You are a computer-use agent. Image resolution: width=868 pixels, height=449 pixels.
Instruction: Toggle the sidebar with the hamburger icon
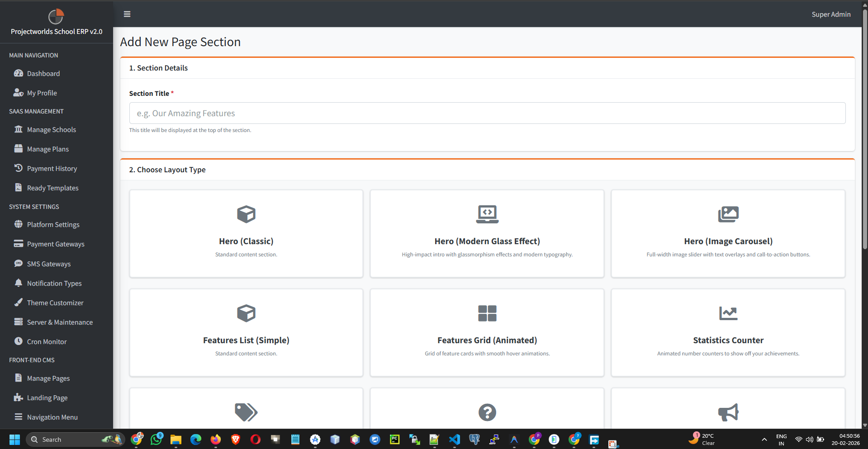[x=127, y=14]
